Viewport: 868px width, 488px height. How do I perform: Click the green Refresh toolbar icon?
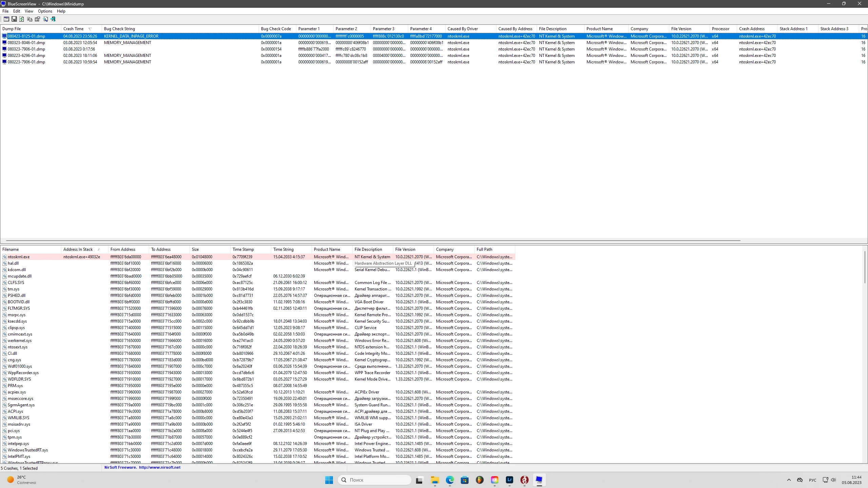[22, 19]
